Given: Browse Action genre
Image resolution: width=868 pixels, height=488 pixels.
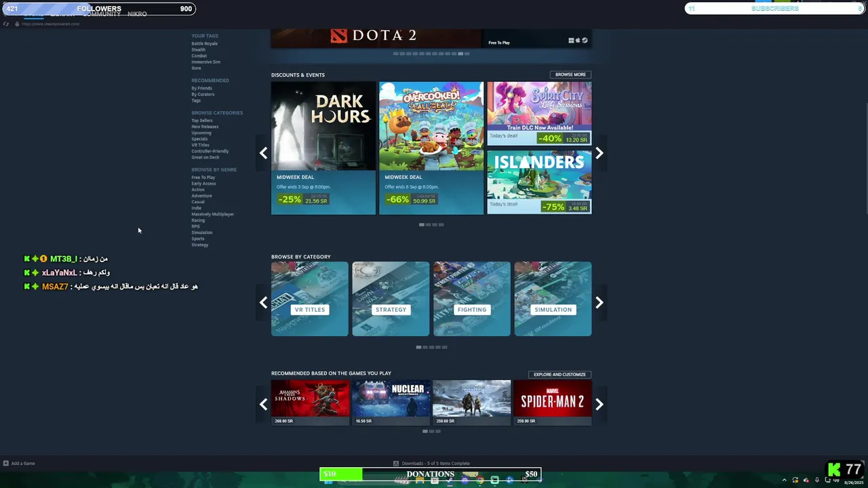Looking at the screenshot, I should [197, 190].
